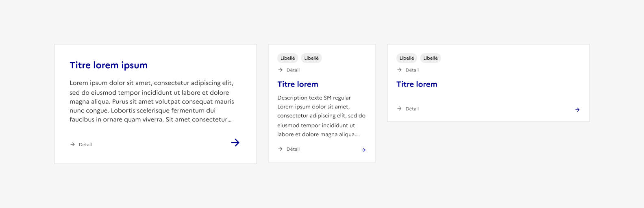This screenshot has width=644, height=208.
Task: Click the grey arrow under the tags in the Description texte SM card
Action: (x=280, y=70)
